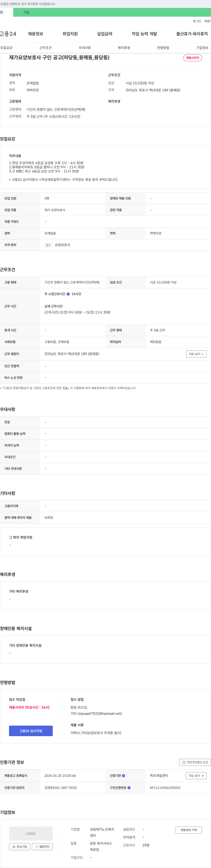
Task: Click the company LOGO placeholder
Action: tap(31, 833)
